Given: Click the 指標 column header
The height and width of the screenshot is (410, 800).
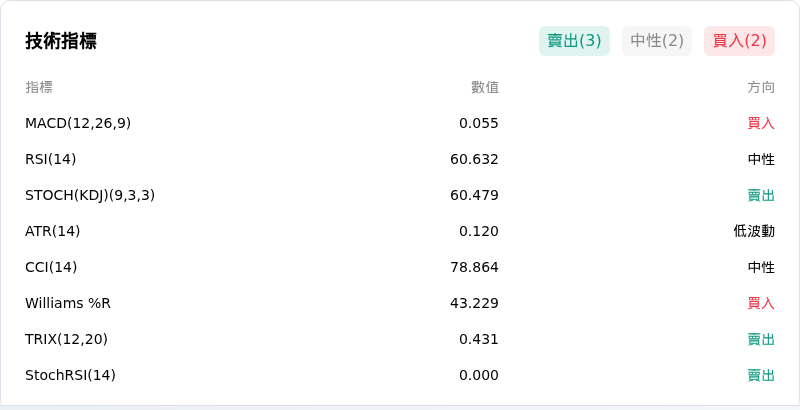Looking at the screenshot, I should (39, 87).
